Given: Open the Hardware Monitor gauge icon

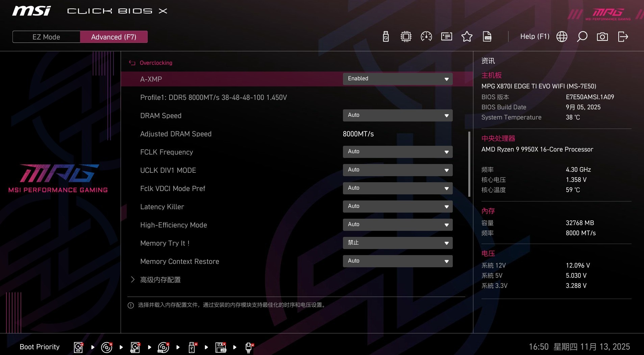Looking at the screenshot, I should 426,36.
